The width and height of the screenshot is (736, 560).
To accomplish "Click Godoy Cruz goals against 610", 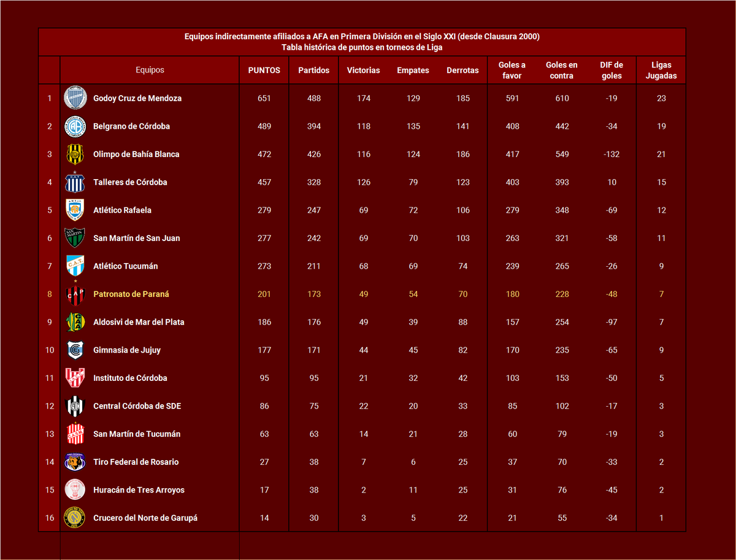I will pyautogui.click(x=562, y=98).
